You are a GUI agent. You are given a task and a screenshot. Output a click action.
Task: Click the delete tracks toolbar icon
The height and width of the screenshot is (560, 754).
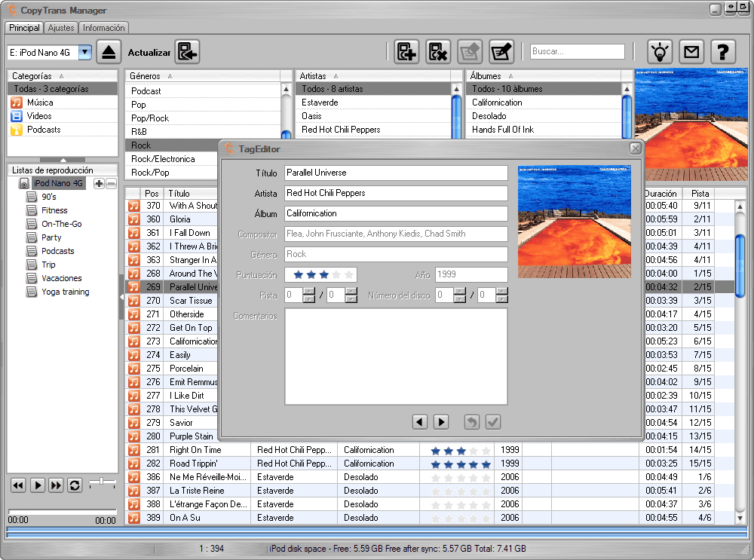pos(438,52)
